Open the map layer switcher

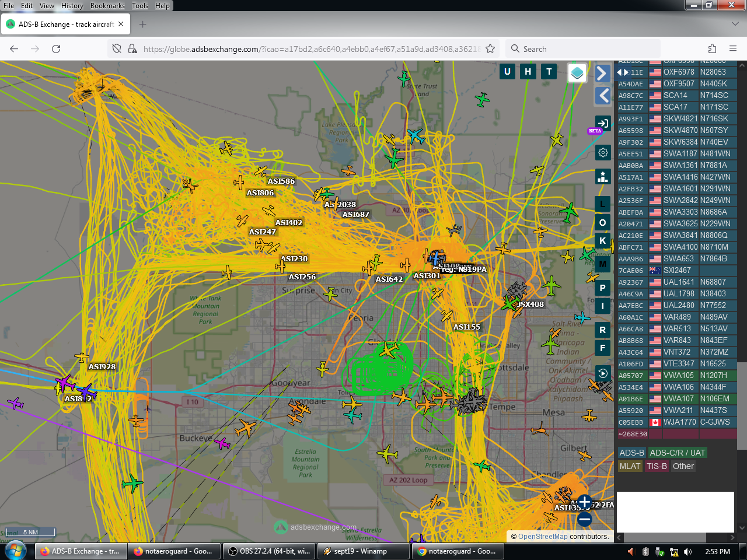[x=577, y=73]
